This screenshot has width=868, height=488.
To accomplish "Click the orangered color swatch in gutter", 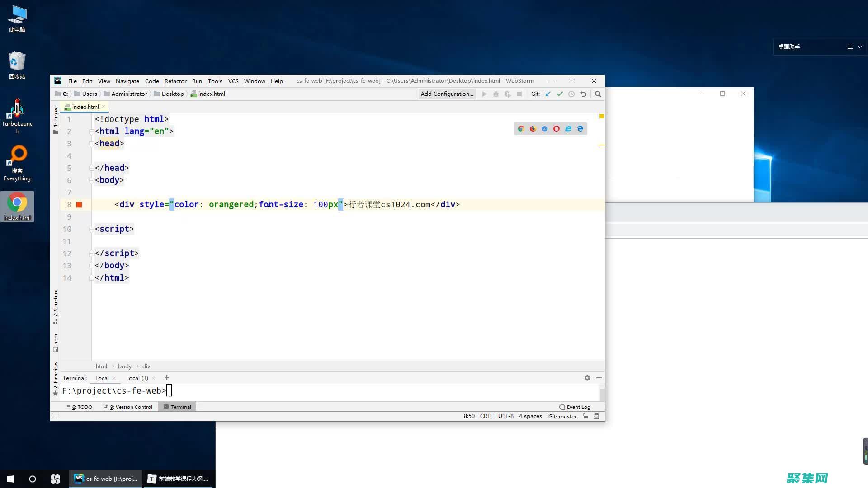I will pyautogui.click(x=79, y=205).
